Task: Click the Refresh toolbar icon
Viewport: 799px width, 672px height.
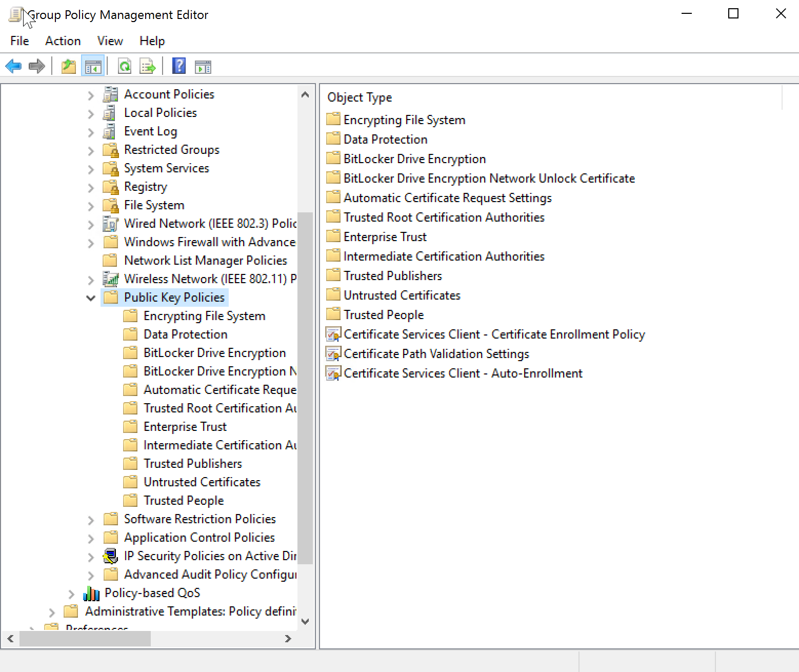Action: click(124, 66)
